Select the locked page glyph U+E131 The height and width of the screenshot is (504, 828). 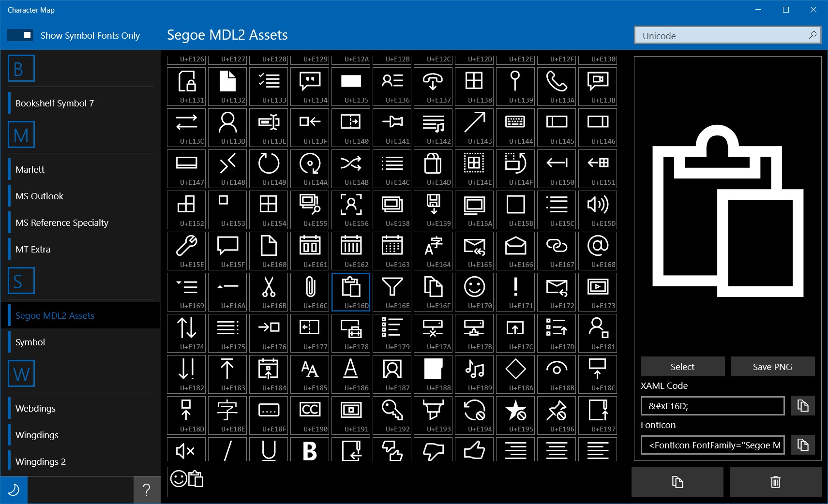pos(186,86)
